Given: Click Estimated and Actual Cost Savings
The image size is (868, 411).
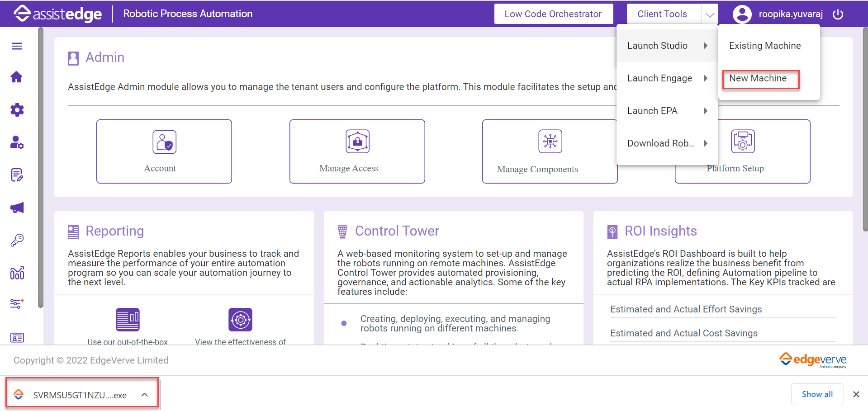Looking at the screenshot, I should 684,333.
